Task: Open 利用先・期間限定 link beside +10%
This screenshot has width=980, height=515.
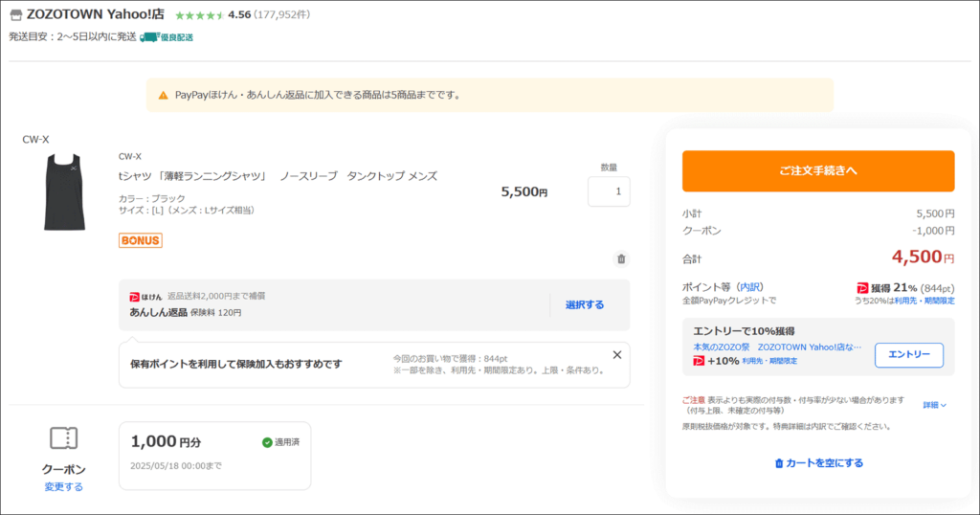Action: (769, 361)
